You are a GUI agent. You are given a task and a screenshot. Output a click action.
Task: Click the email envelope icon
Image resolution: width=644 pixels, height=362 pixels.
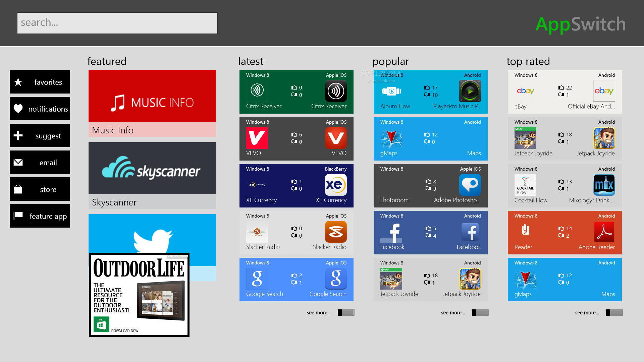18,163
